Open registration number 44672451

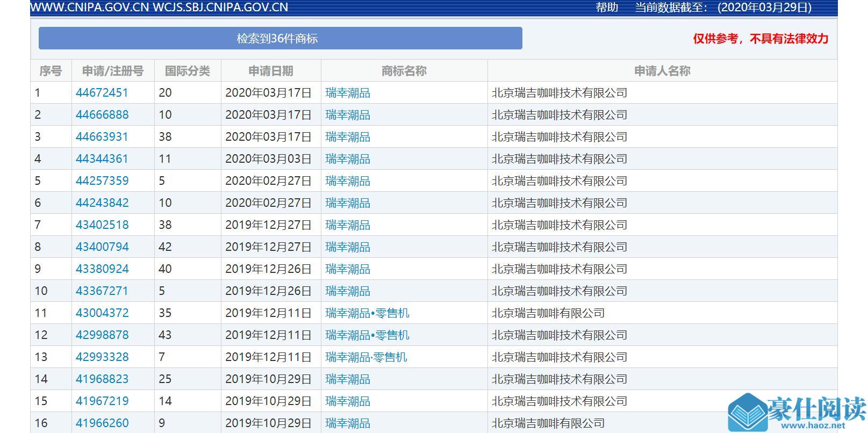click(x=102, y=93)
